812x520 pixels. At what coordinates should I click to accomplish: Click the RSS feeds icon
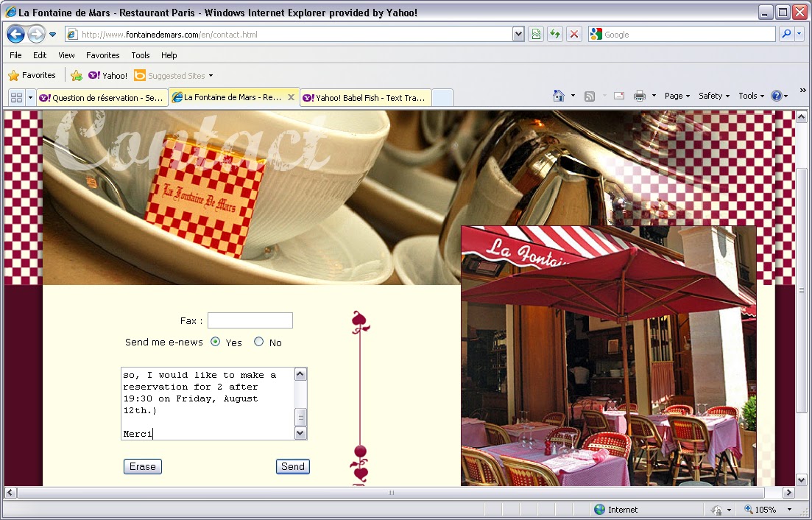point(590,96)
